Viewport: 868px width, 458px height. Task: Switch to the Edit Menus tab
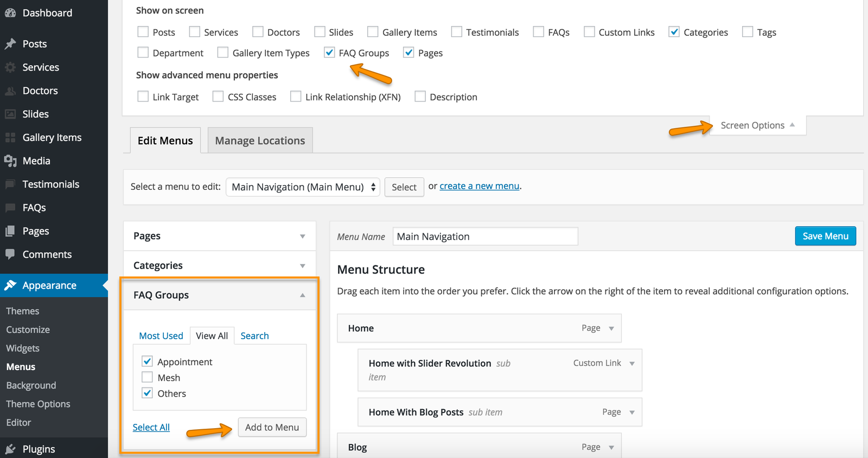click(165, 141)
